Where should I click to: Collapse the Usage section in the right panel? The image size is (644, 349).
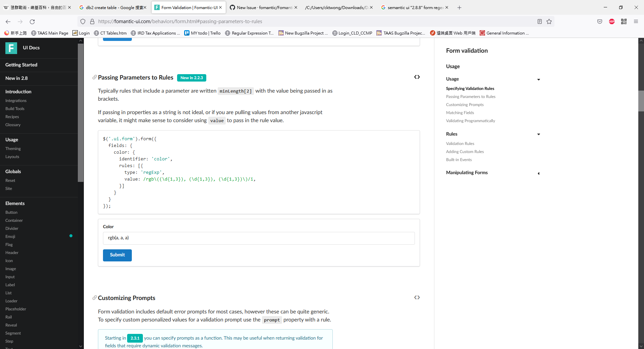click(539, 80)
